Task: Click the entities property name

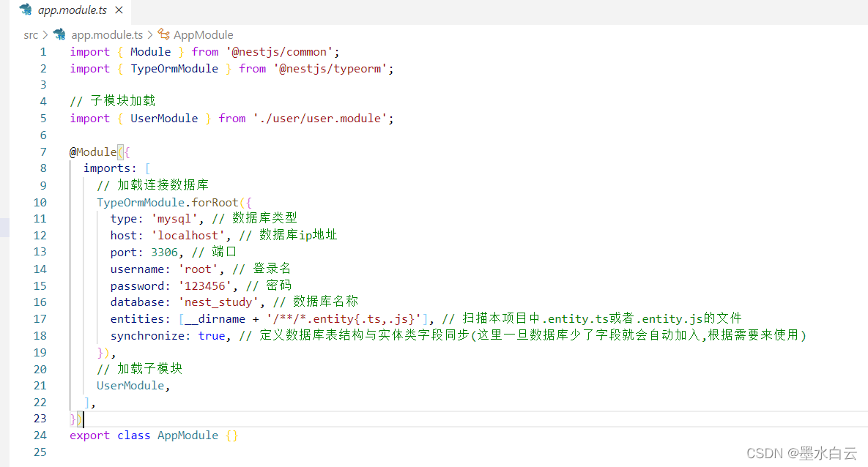Action: [137, 319]
